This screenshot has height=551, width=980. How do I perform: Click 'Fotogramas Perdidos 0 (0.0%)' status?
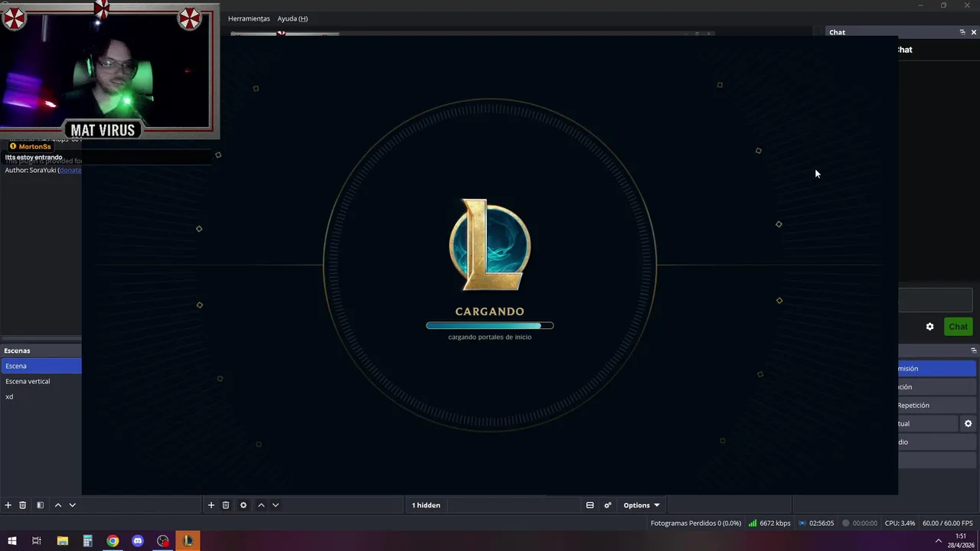point(696,523)
